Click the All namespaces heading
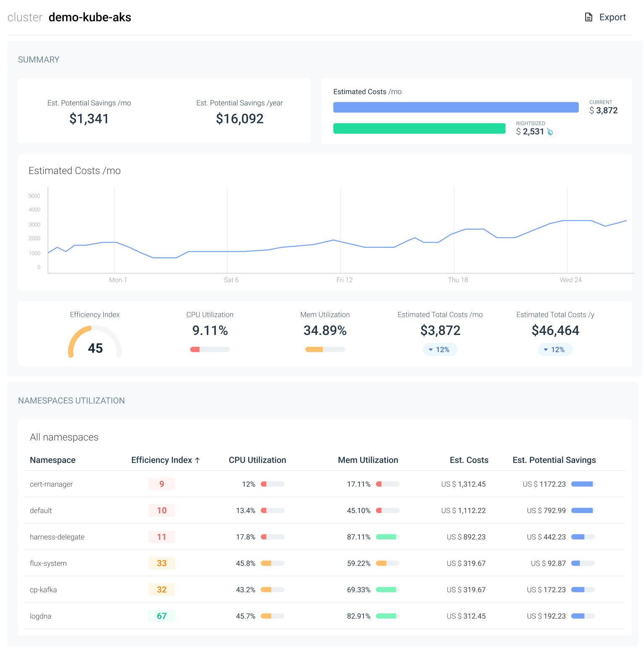 (64, 437)
